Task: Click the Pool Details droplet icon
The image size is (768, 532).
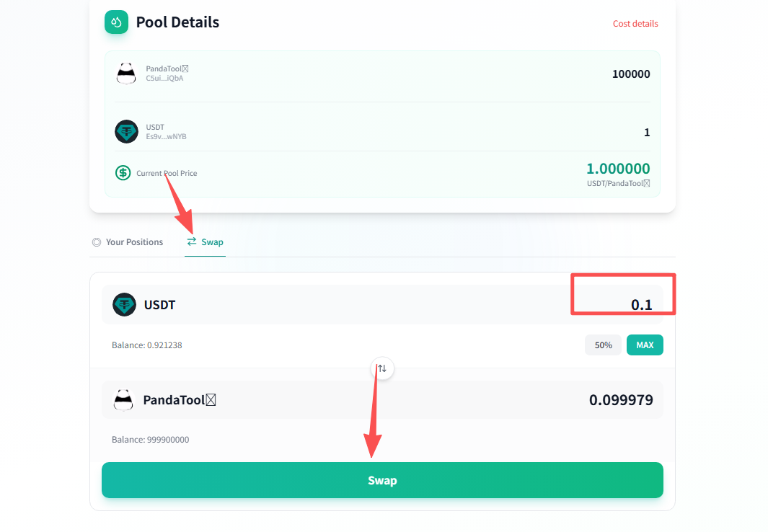Action: pyautogui.click(x=116, y=22)
